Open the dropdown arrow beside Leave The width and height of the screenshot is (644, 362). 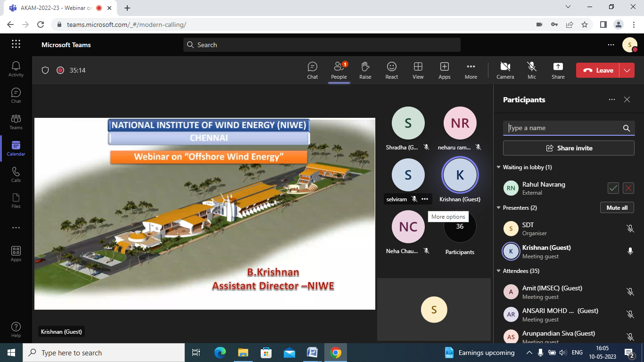click(627, 70)
